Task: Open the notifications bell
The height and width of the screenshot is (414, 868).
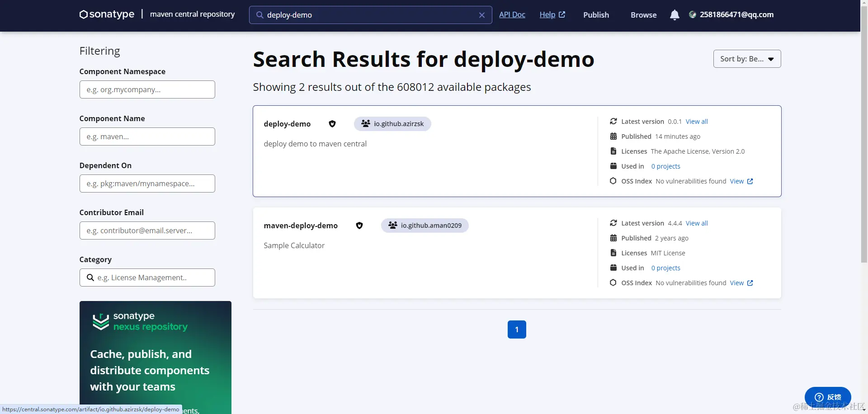Action: click(x=675, y=15)
